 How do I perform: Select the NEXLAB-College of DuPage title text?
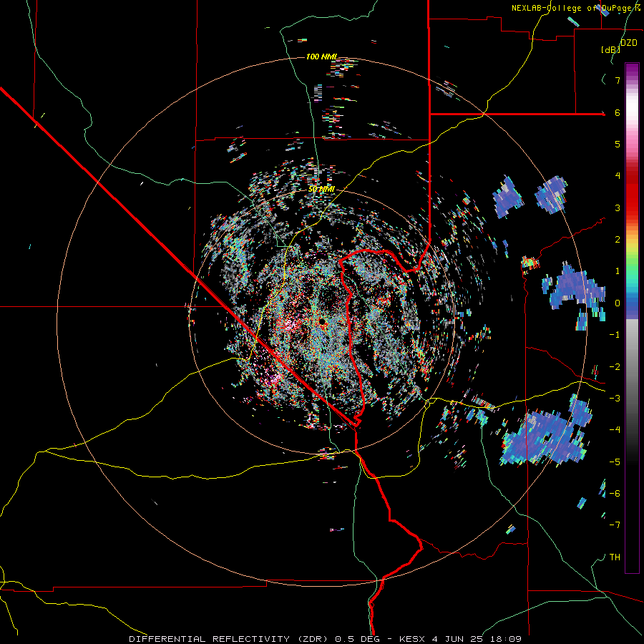coord(575,8)
